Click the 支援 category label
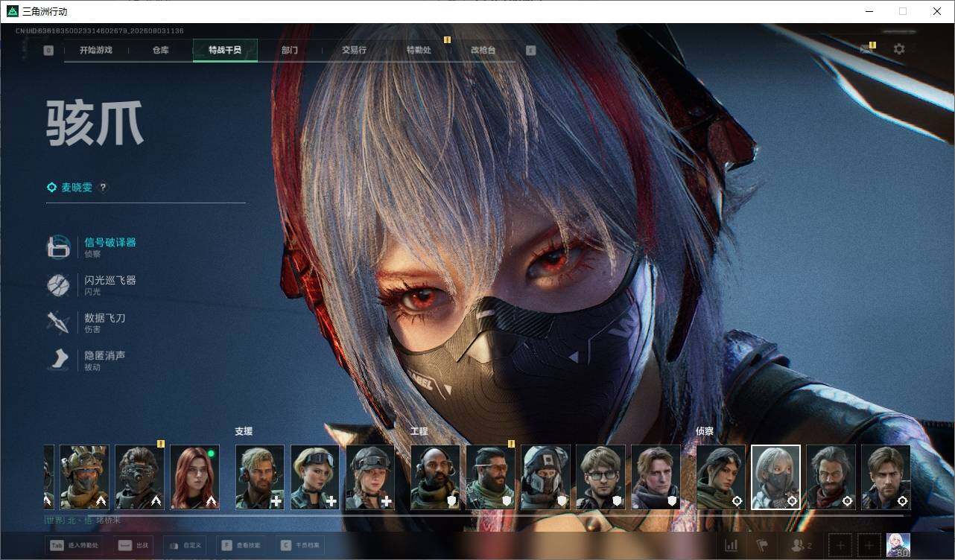 pos(244,431)
